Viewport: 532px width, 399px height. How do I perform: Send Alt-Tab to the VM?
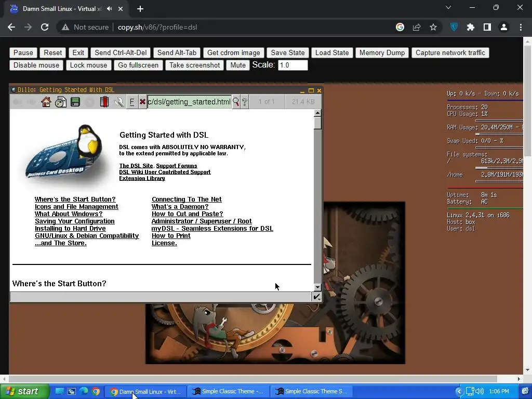[177, 52]
